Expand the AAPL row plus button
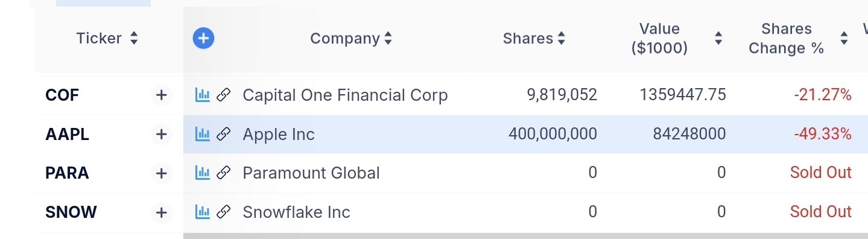868x239 pixels. pyautogui.click(x=161, y=134)
